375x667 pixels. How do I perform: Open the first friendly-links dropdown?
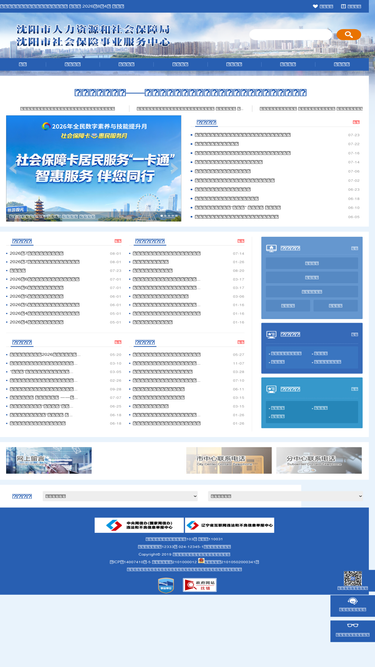point(120,496)
